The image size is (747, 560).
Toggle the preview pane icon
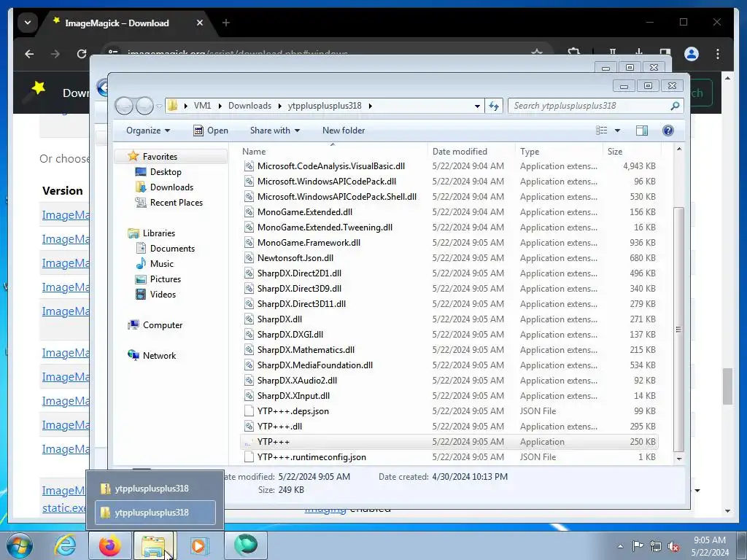coord(642,131)
